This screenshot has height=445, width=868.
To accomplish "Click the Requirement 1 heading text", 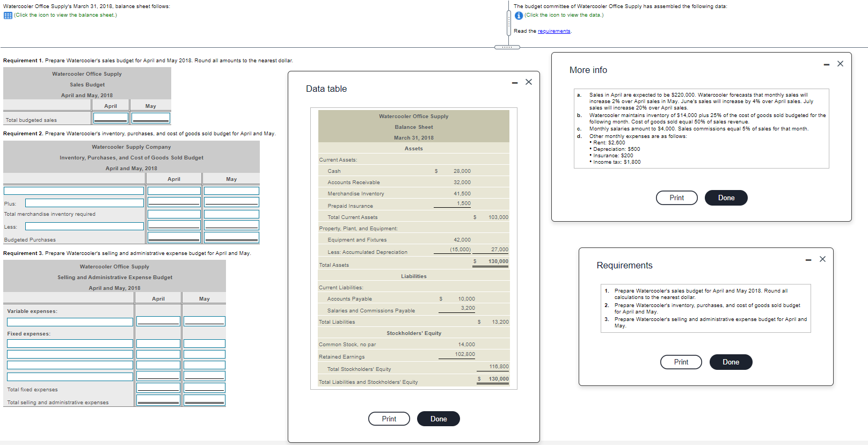I will [x=23, y=61].
